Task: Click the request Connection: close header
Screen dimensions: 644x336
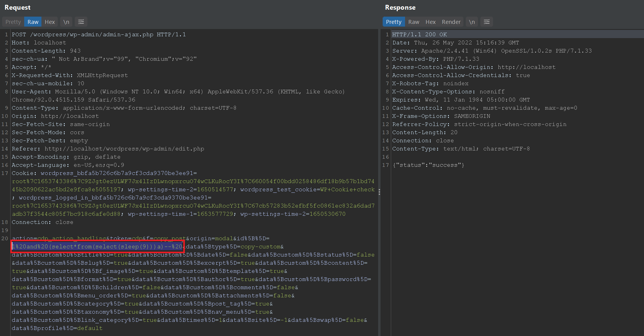Action: [x=43, y=222]
